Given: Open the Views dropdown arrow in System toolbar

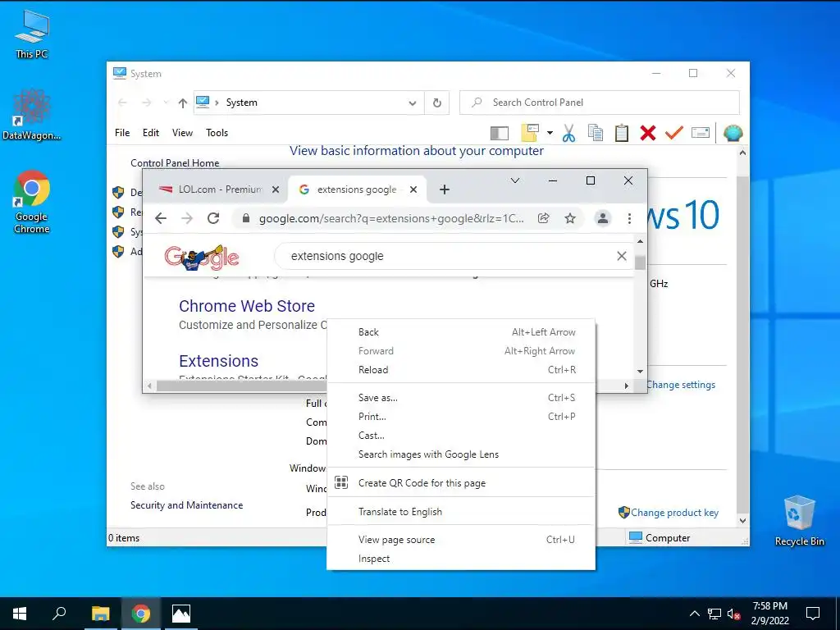Looking at the screenshot, I should 550,132.
